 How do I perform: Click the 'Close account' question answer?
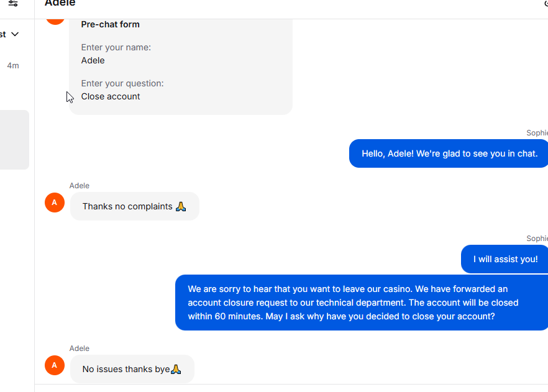(111, 96)
